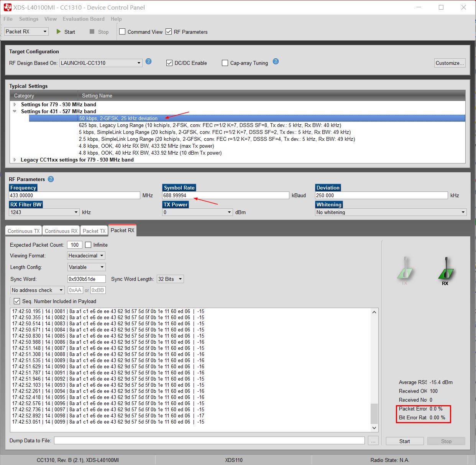Viewport: 476px width, 465px height.
Task: Select 5 kbps SimpleLink Long Range setting
Action: click(x=215, y=132)
